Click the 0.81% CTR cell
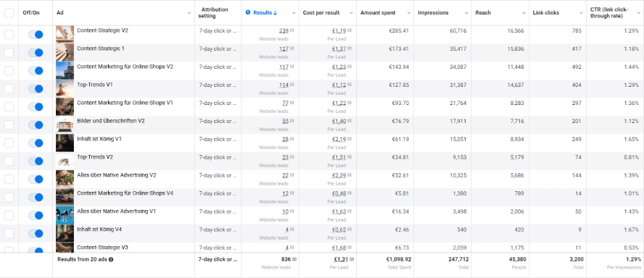 630,157
